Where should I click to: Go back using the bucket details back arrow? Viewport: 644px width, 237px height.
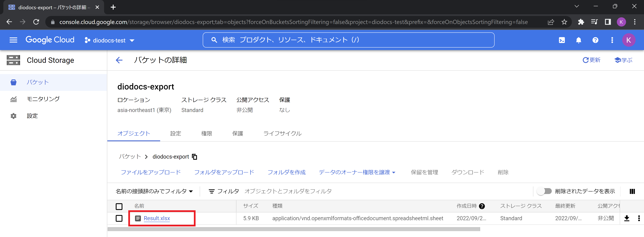click(119, 60)
